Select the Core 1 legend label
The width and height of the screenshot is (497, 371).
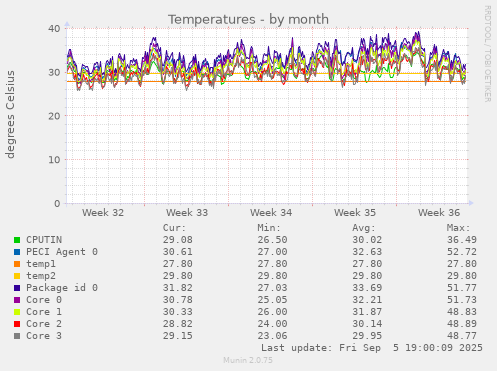click(44, 312)
